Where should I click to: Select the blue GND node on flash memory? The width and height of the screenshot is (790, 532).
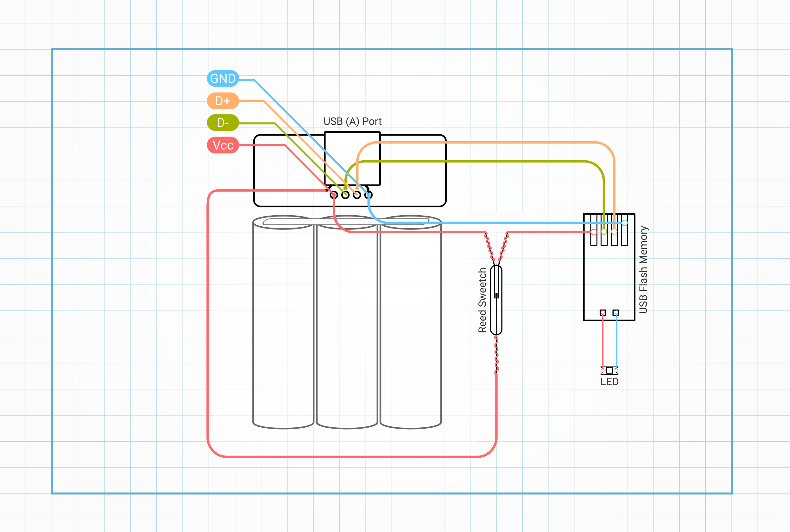(625, 223)
